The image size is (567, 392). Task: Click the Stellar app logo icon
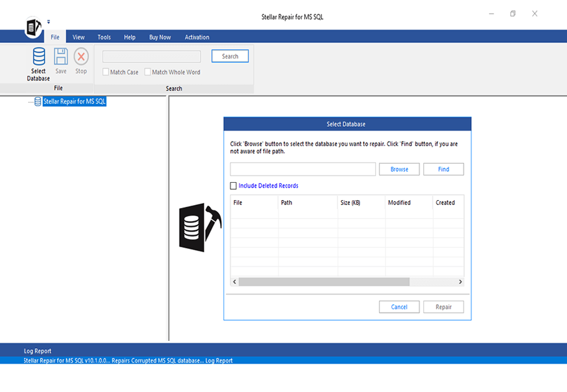(33, 27)
